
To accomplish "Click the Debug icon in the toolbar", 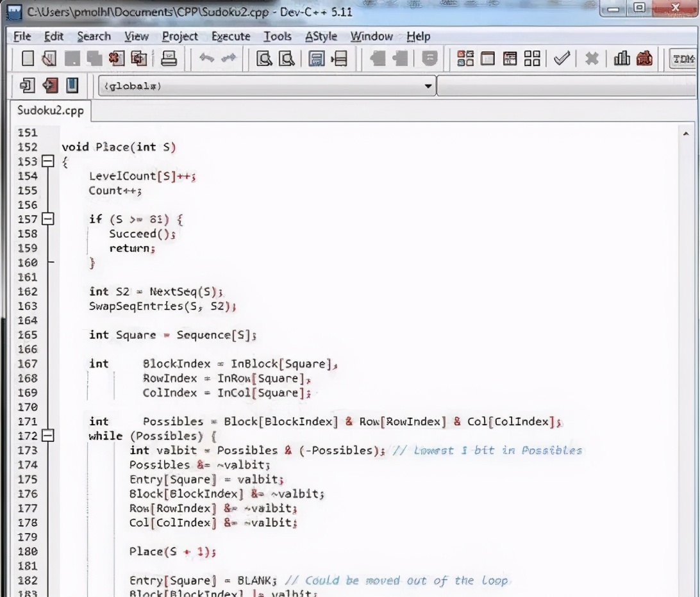I will tap(644, 60).
